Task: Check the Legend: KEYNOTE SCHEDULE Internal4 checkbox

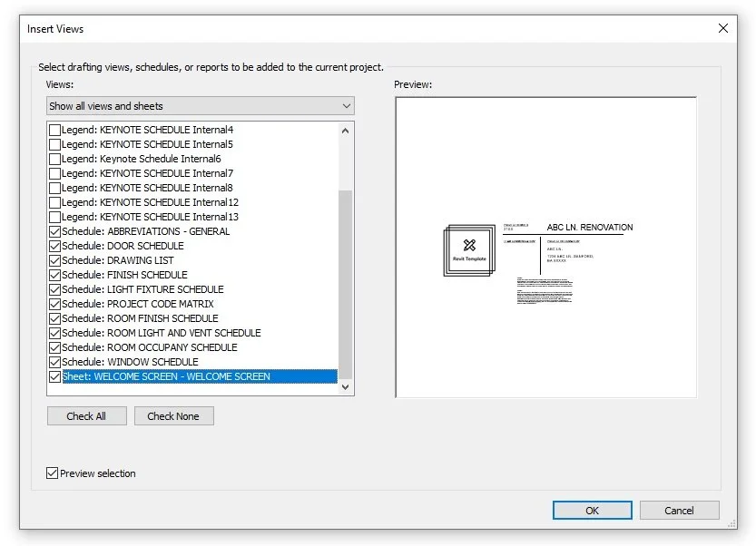Action: [54, 130]
